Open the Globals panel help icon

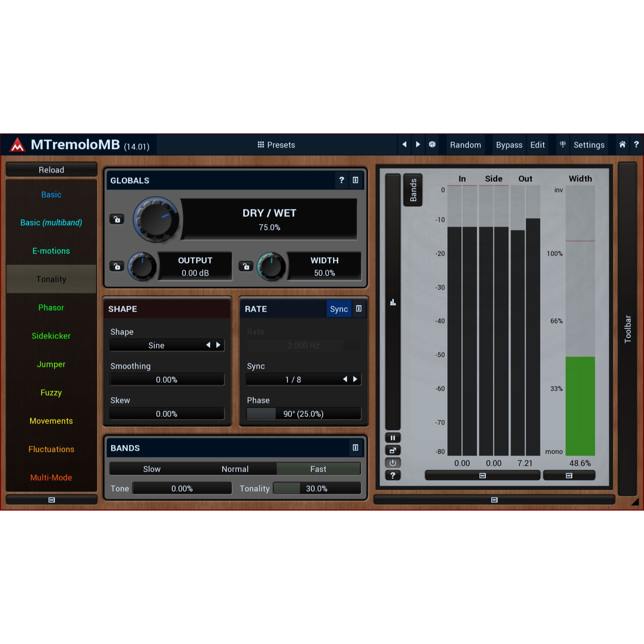[342, 180]
